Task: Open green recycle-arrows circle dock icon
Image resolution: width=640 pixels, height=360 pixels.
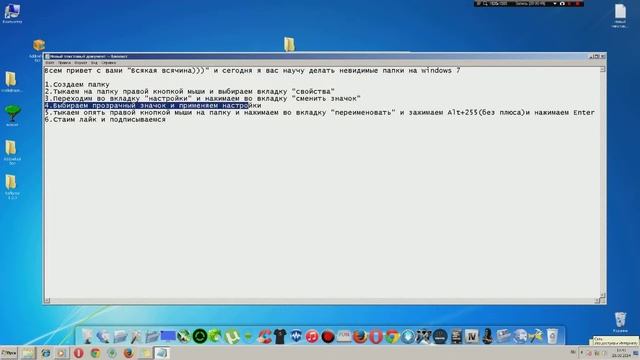Action: click(x=200, y=337)
